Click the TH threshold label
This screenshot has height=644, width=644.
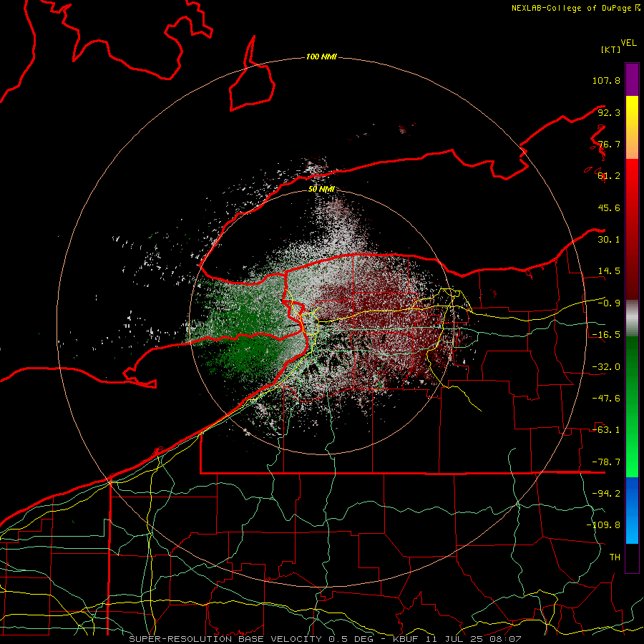coord(615,557)
